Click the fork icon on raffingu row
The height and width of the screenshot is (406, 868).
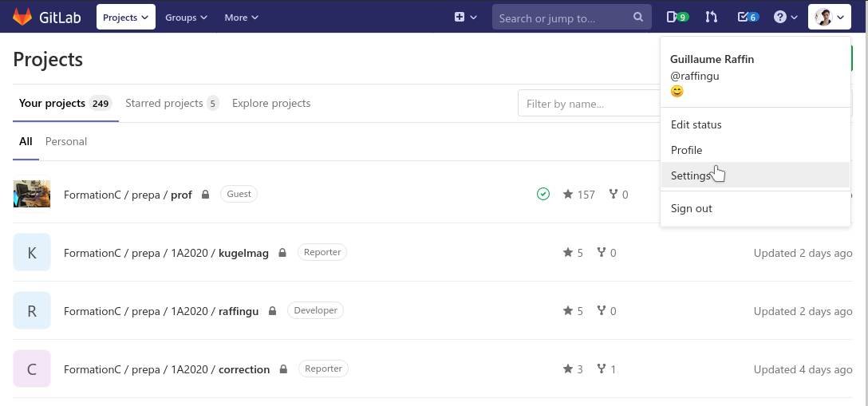[x=602, y=310]
